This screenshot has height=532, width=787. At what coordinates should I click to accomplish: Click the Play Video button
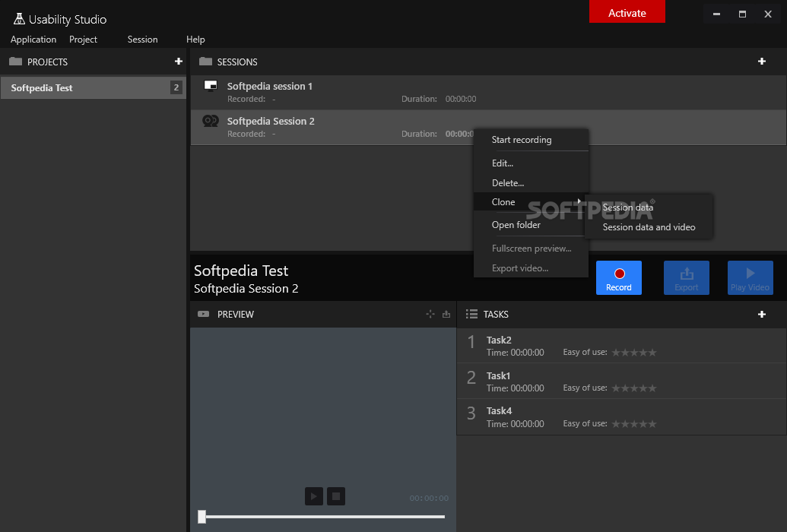[750, 277]
